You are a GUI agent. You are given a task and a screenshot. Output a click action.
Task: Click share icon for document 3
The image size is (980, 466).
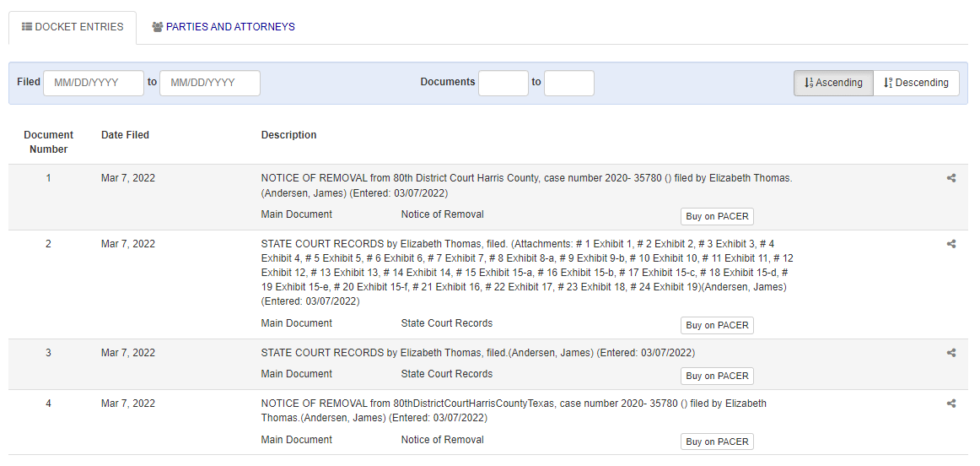[951, 353]
